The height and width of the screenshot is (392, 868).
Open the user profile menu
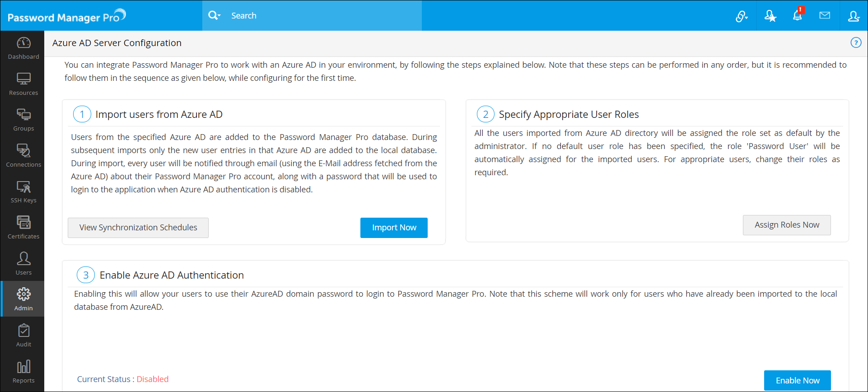pyautogui.click(x=854, y=16)
